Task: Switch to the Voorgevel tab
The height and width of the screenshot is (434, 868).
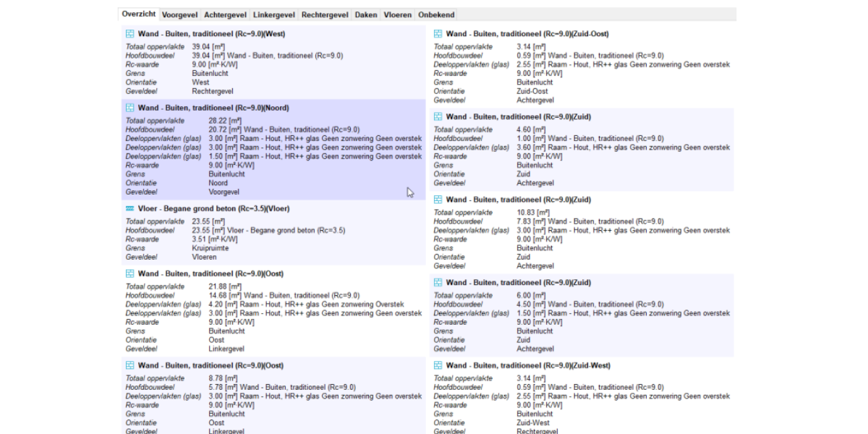Action: coord(179,14)
